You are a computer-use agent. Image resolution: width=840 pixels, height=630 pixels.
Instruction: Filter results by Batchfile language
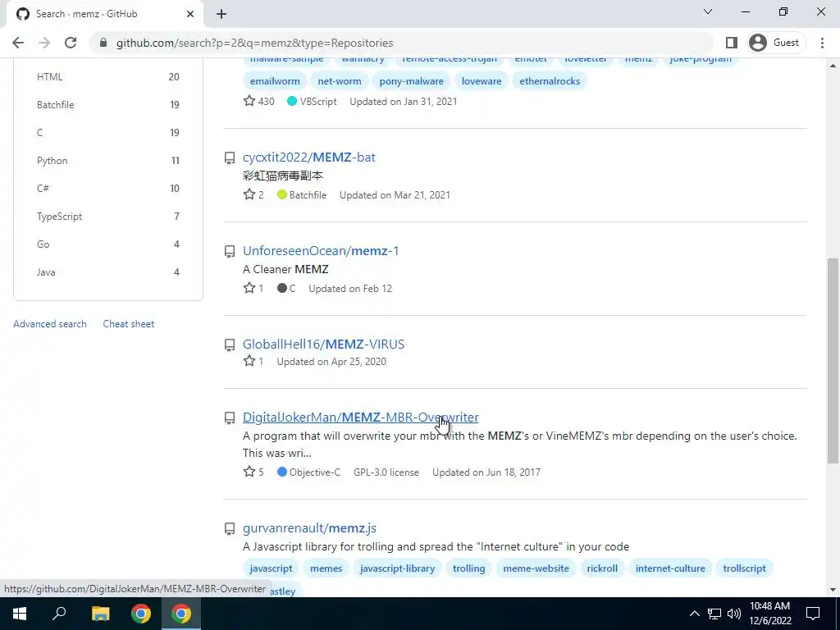(x=107, y=105)
